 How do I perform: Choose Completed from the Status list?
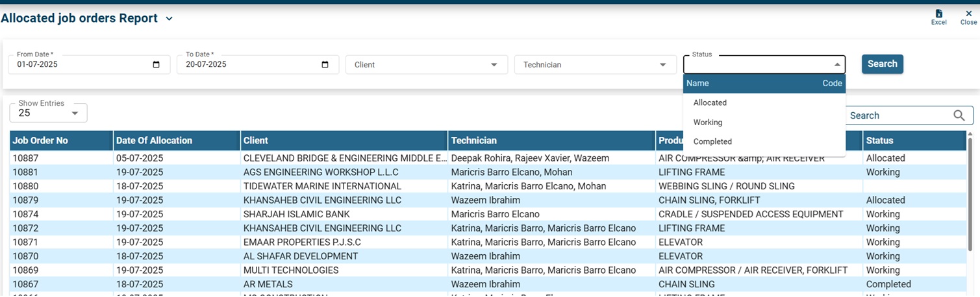pos(712,141)
